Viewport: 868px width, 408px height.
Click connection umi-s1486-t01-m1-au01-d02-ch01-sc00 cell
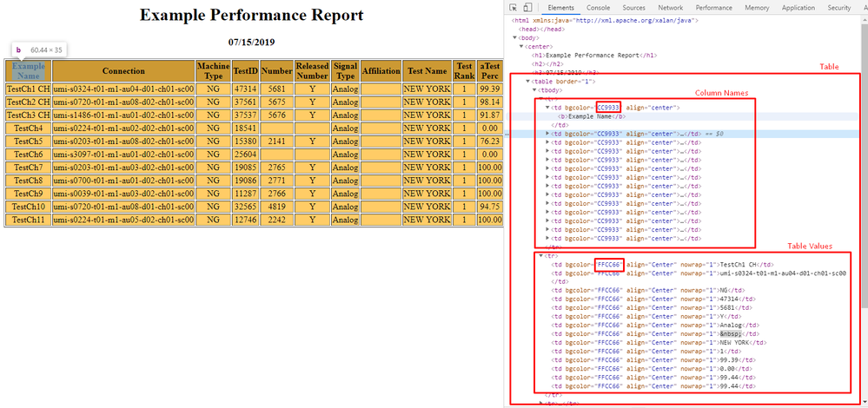123,115
